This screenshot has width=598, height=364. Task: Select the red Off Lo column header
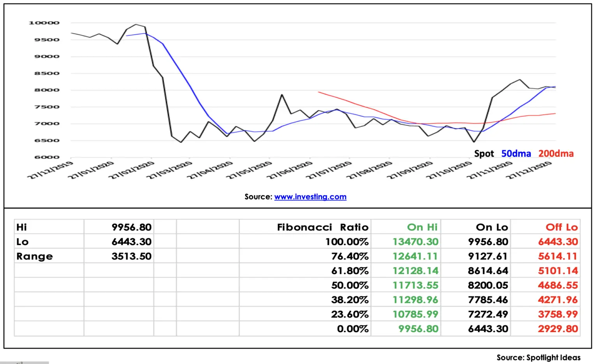pyautogui.click(x=545, y=227)
